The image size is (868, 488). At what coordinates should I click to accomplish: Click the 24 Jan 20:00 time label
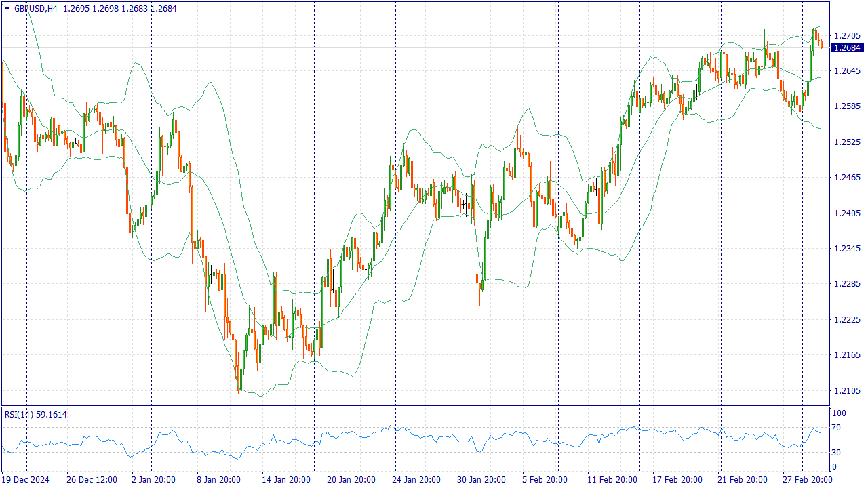click(x=416, y=480)
